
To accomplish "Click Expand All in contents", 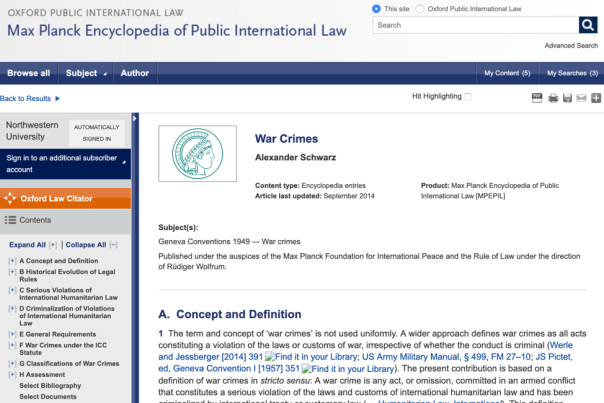I will point(27,244).
